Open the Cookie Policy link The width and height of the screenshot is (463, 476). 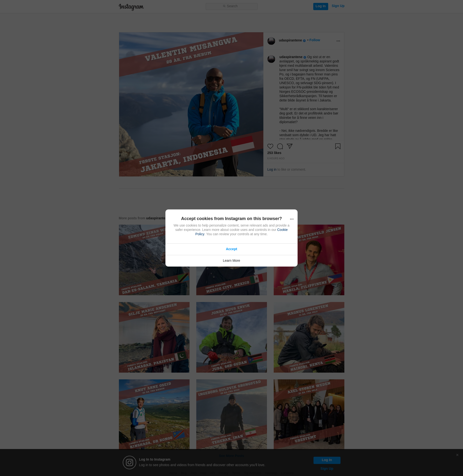click(x=282, y=230)
